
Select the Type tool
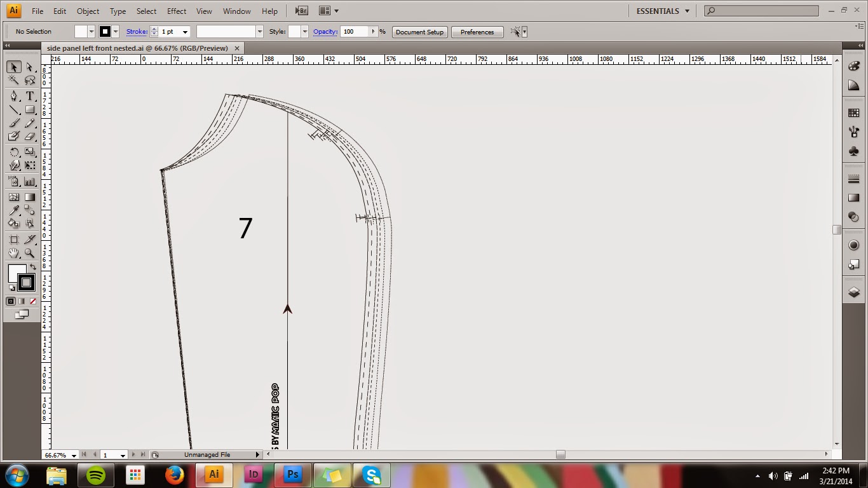point(29,96)
